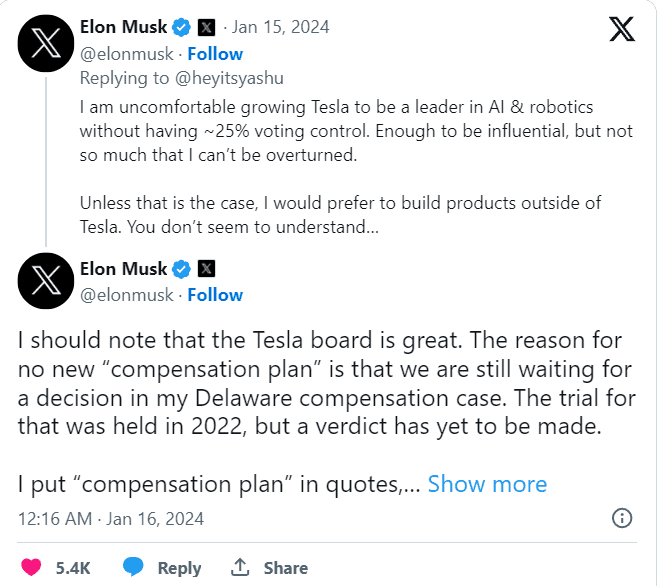Image resolution: width=670 pixels, height=586 pixels.
Task: Click the top tweet's verified badge
Action: 183,27
